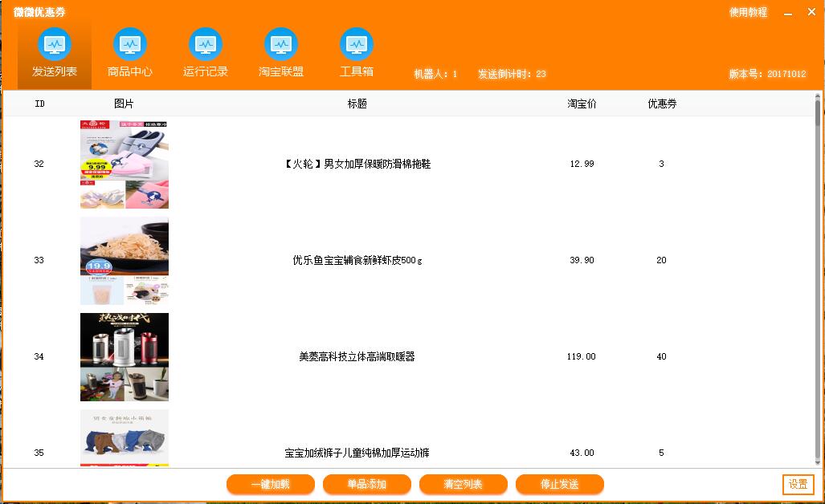Click the 淘宝价 column header

click(580, 103)
